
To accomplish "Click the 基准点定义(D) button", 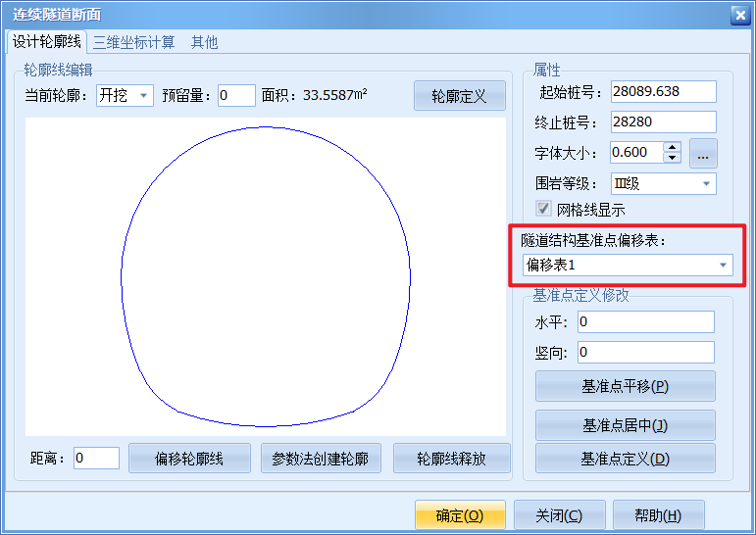I will coord(626,459).
